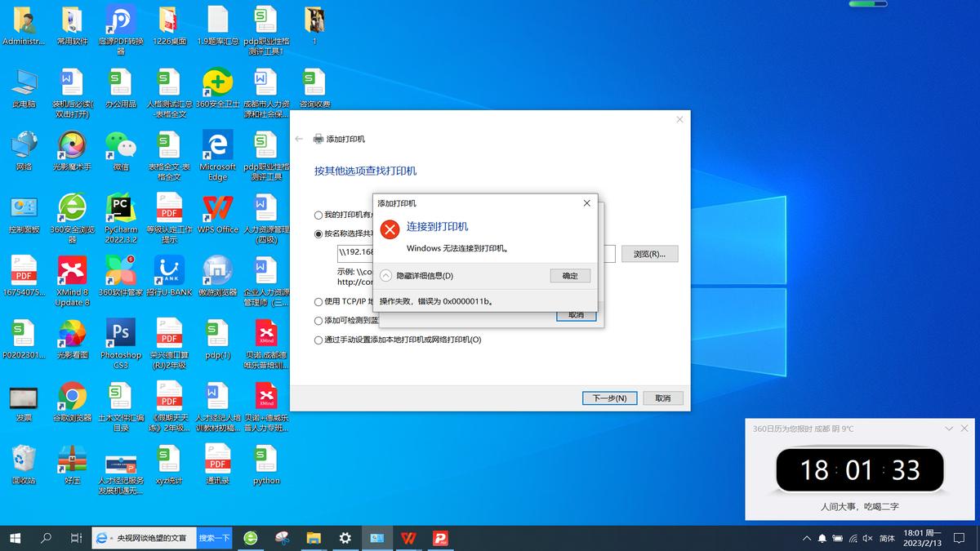Click the taskbar search box 央视网谈绝望的文盲
This screenshot has width=980, height=551.
[154, 538]
